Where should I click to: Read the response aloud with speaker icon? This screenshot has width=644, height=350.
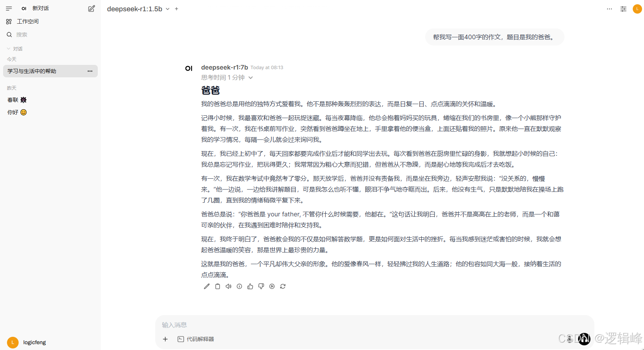pos(229,286)
